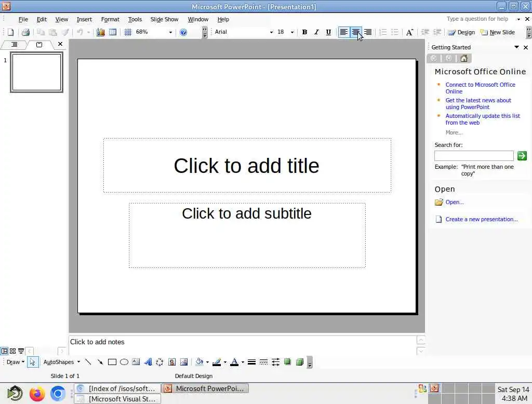This screenshot has width=532, height=404.
Task: Insert WordArt
Action: tap(148, 362)
